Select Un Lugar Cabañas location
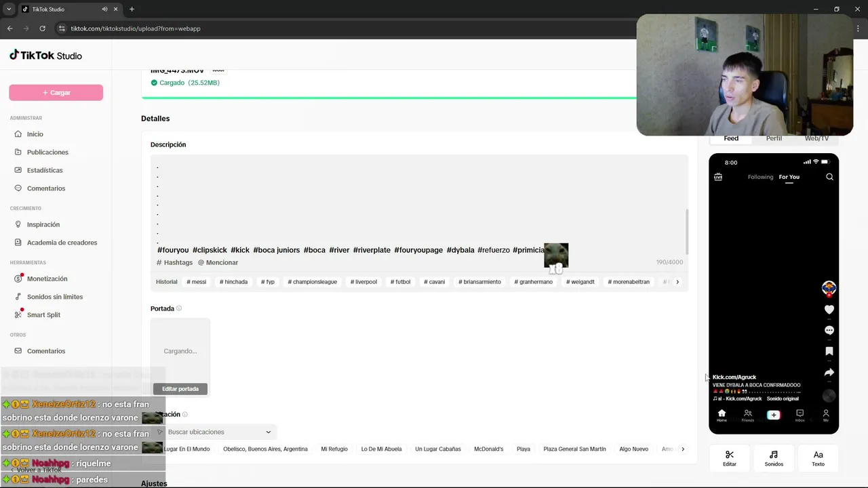This screenshot has height=488, width=868. pyautogui.click(x=438, y=449)
